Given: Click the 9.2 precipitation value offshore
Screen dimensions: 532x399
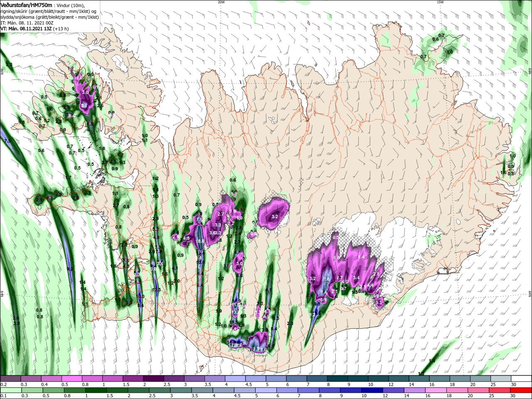Looking at the screenshot, I should coord(70,269).
